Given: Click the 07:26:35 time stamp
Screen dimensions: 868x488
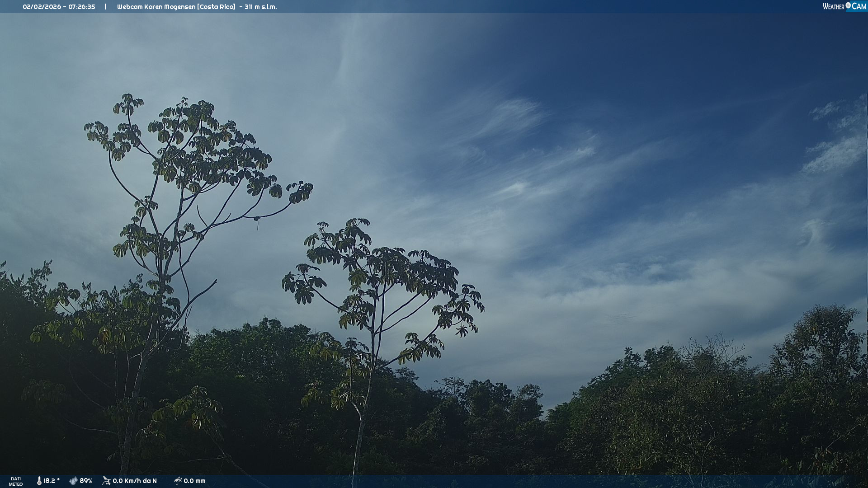Looking at the screenshot, I should pos(82,7).
